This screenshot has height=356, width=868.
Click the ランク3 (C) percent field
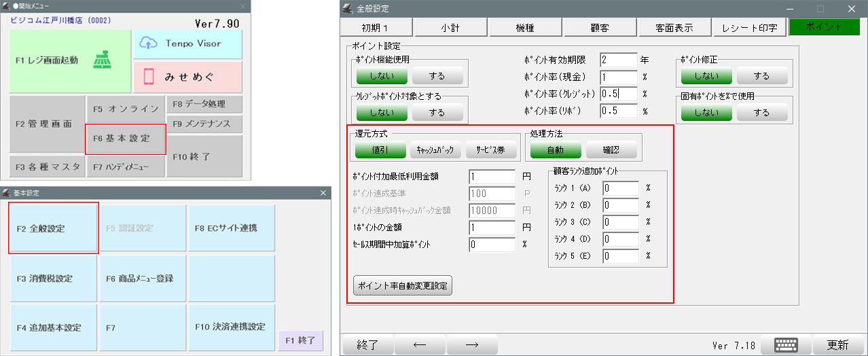click(620, 221)
